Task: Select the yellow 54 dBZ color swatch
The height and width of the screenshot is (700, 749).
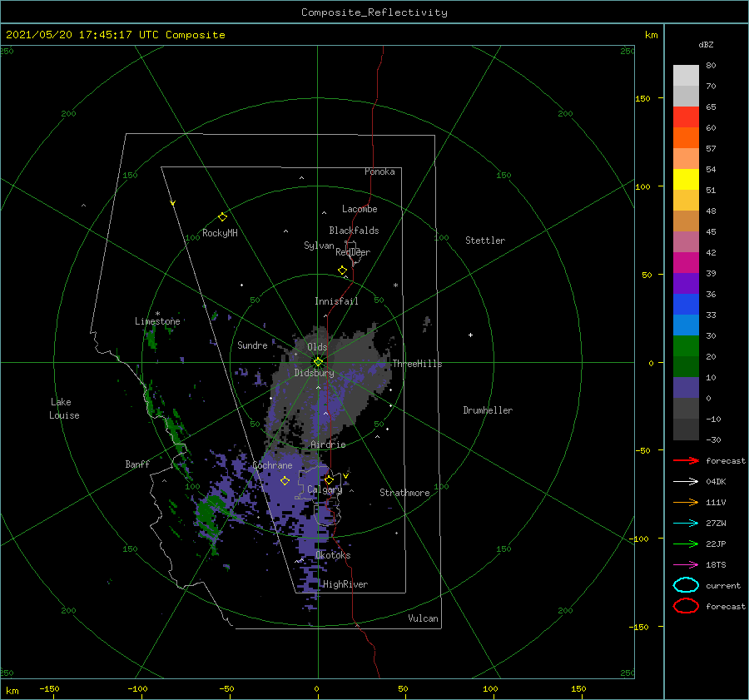Action: (686, 179)
